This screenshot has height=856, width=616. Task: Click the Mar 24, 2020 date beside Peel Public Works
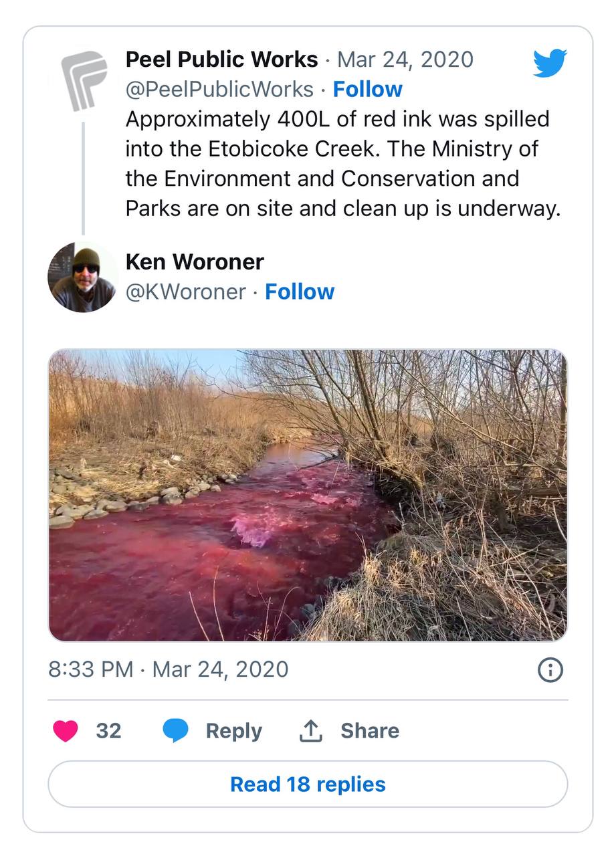coord(405,60)
